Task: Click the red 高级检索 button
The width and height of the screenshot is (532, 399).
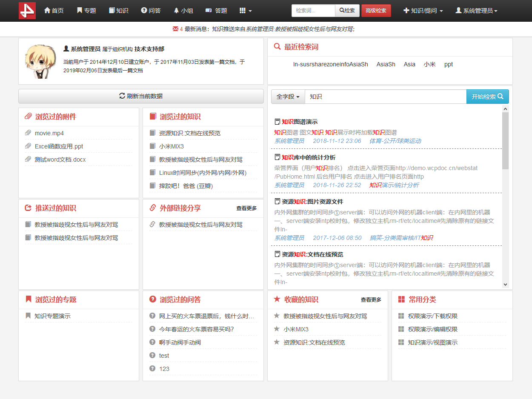Action: click(x=376, y=11)
